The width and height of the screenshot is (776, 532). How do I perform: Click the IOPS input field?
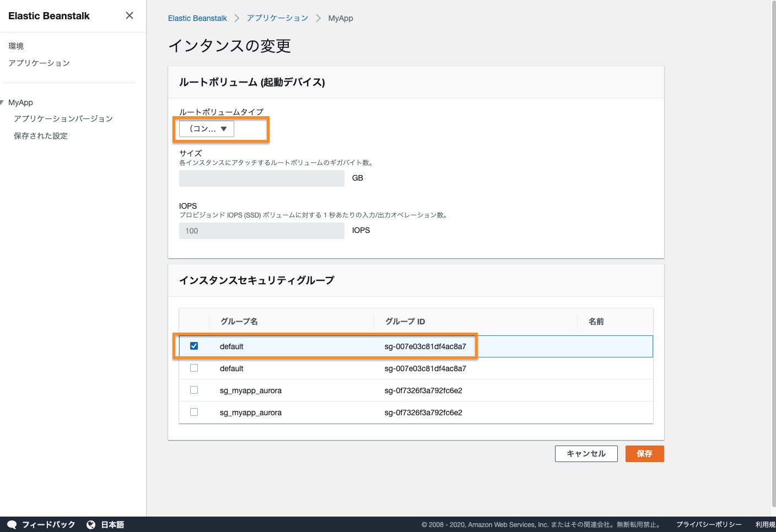[x=262, y=231]
